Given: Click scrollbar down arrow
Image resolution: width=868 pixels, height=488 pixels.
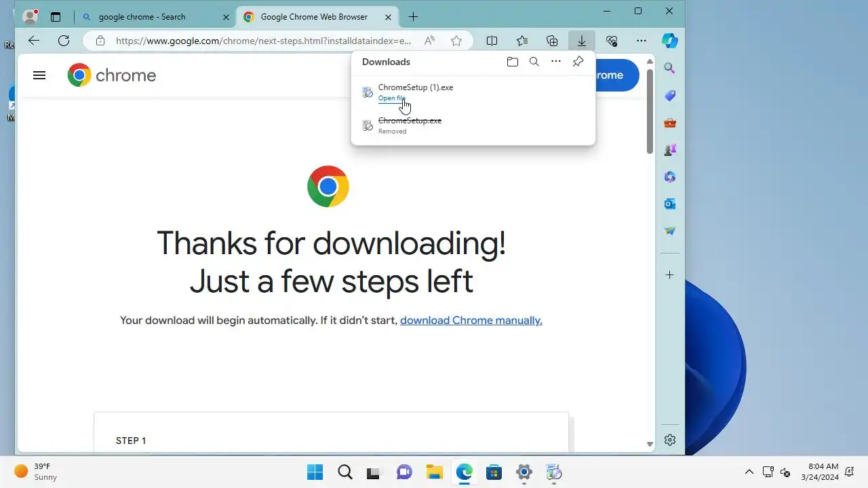Looking at the screenshot, I should [x=650, y=445].
